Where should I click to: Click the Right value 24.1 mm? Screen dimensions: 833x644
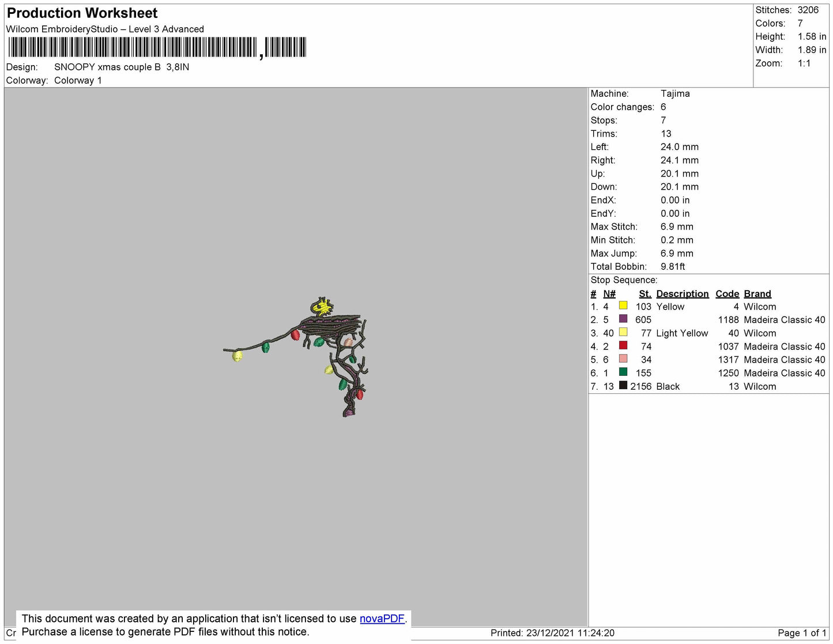(x=680, y=160)
